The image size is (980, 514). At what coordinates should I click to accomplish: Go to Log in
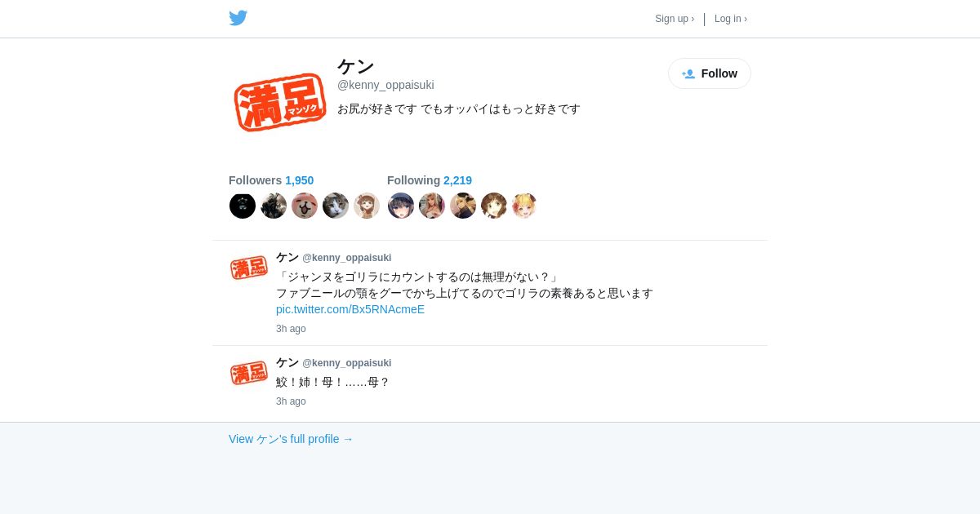731,19
